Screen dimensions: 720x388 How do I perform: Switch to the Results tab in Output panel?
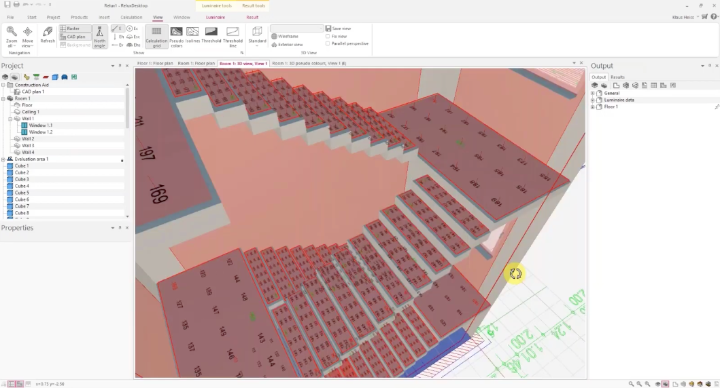coord(617,77)
